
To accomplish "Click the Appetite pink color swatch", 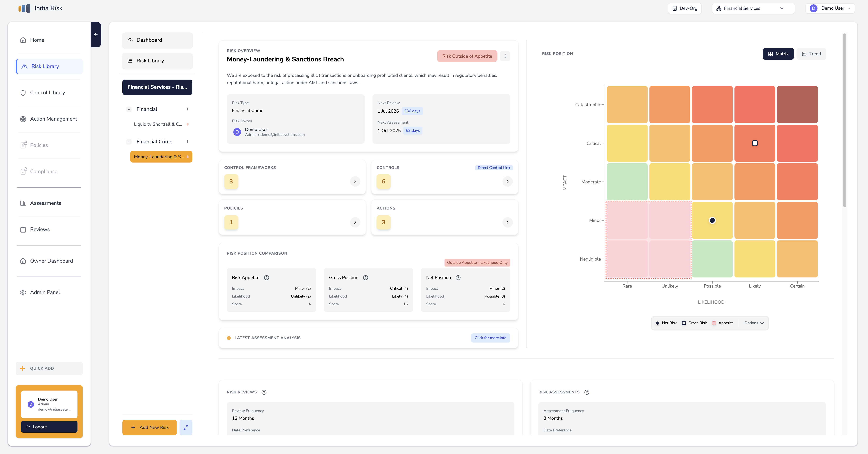I will (x=714, y=323).
